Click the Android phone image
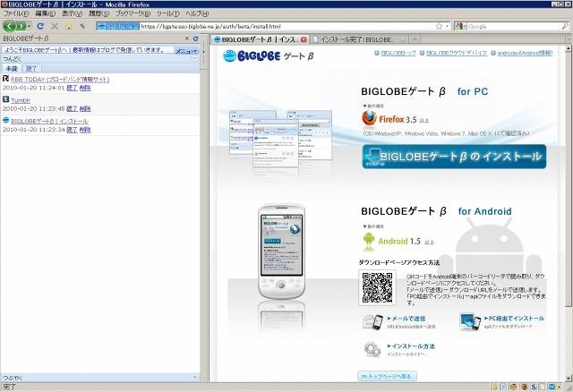 [x=281, y=251]
